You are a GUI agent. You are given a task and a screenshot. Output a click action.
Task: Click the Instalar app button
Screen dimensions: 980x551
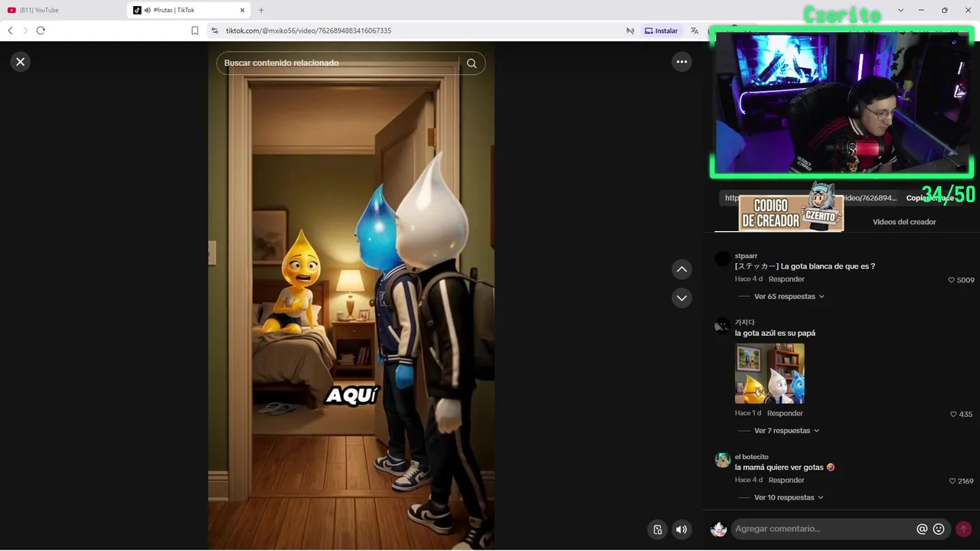tap(661, 31)
